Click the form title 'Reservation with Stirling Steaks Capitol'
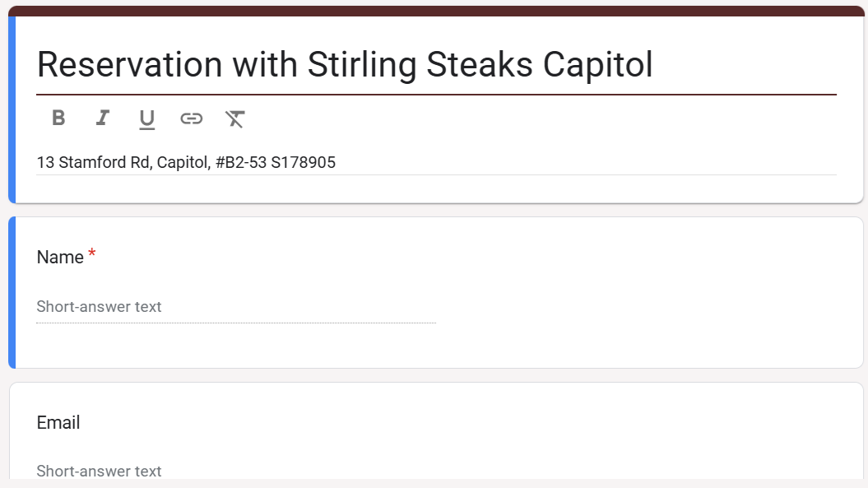 click(x=345, y=64)
